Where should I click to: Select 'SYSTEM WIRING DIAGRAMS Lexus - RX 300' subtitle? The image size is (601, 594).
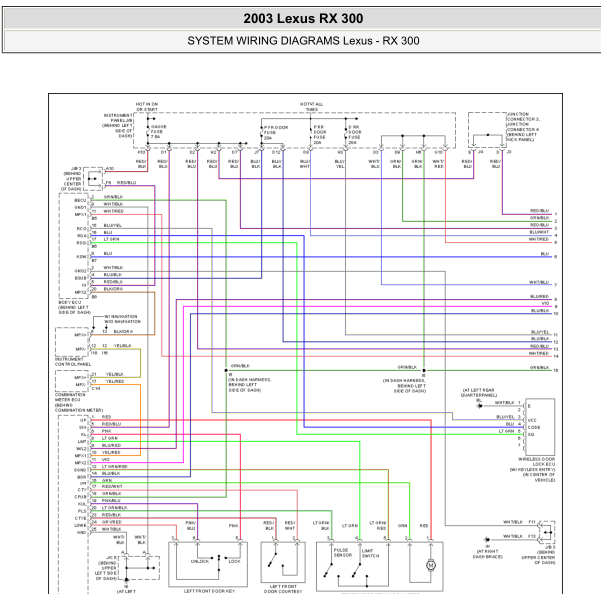tap(303, 41)
